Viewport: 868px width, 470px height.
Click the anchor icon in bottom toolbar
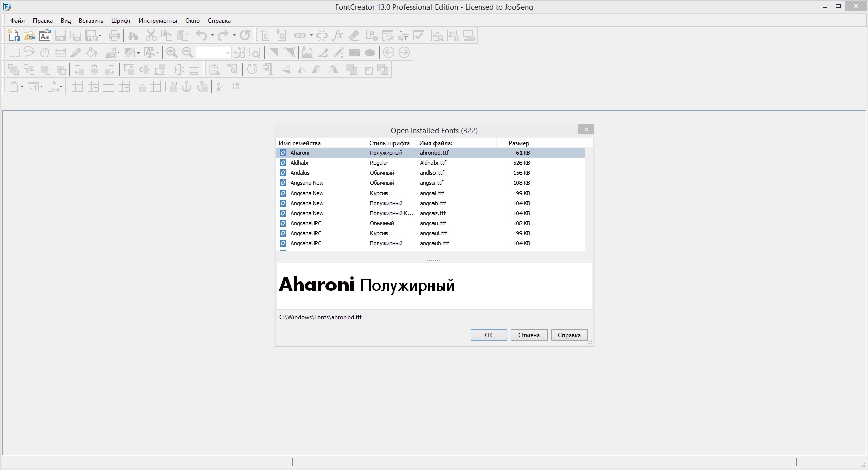[x=187, y=86]
